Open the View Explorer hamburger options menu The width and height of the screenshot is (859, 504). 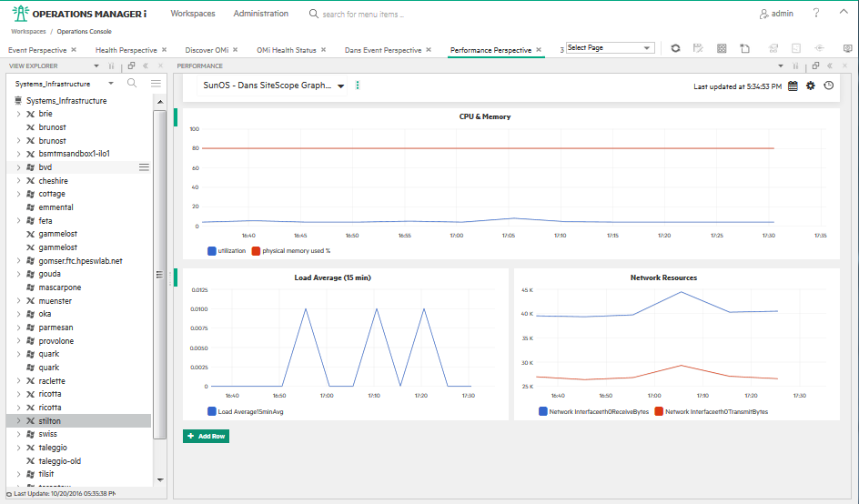156,84
